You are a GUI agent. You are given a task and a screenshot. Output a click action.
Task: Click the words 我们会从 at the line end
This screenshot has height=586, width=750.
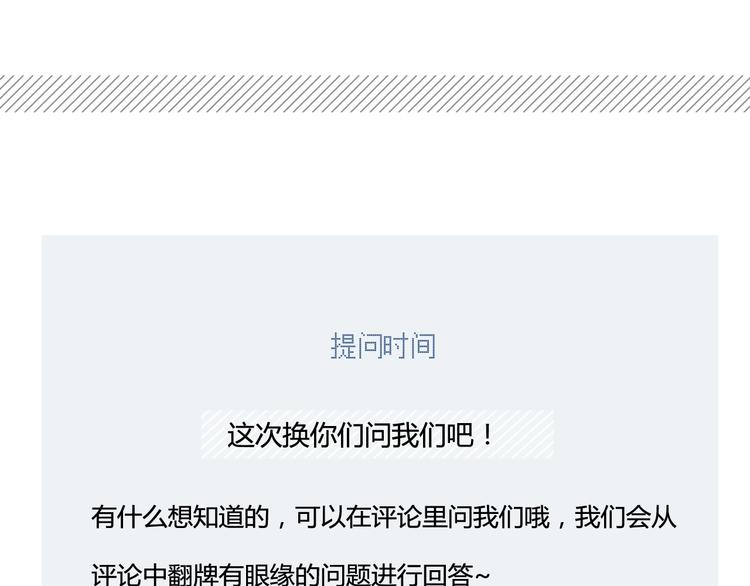(x=625, y=517)
